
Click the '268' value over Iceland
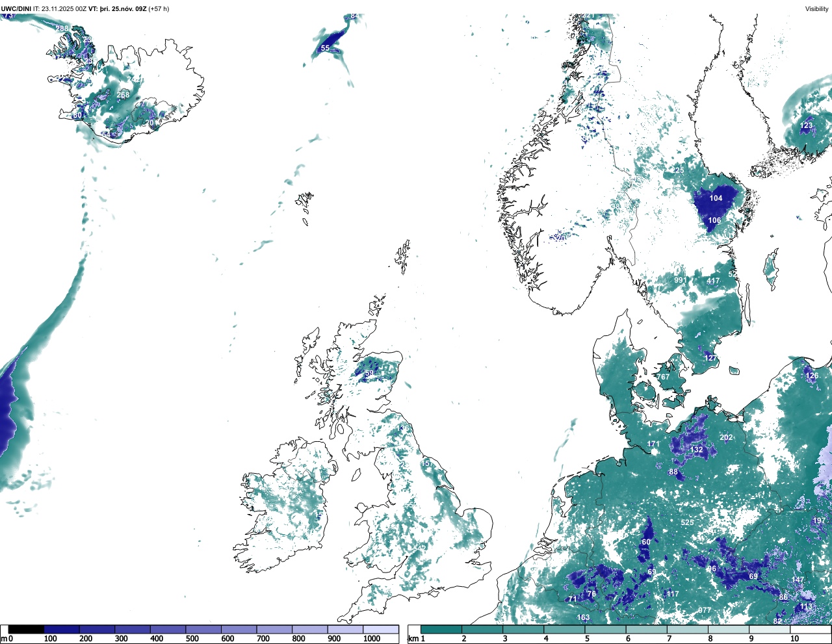pyautogui.click(x=123, y=95)
